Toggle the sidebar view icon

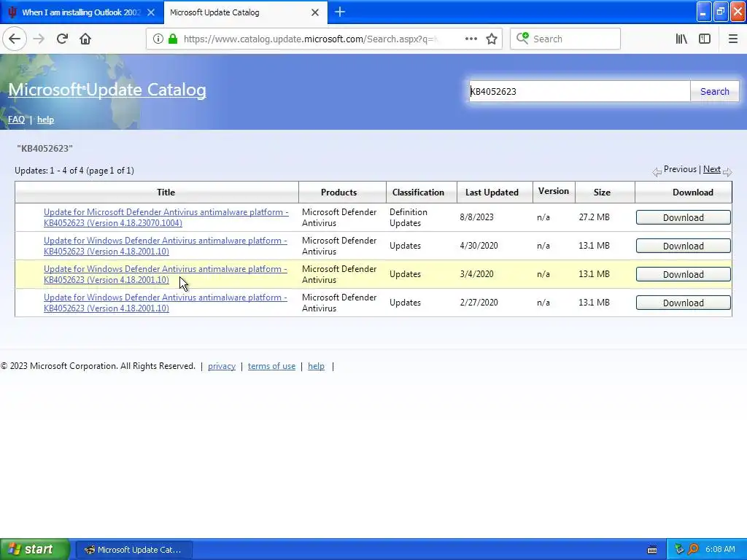click(705, 39)
